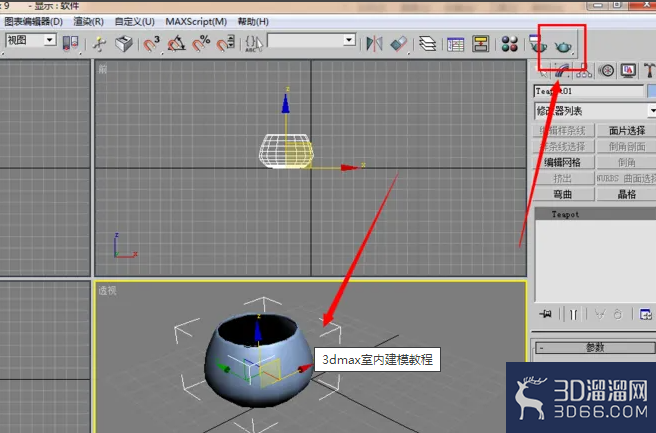Click the blue Z-axis gizmo arrow in front view

pos(286,103)
